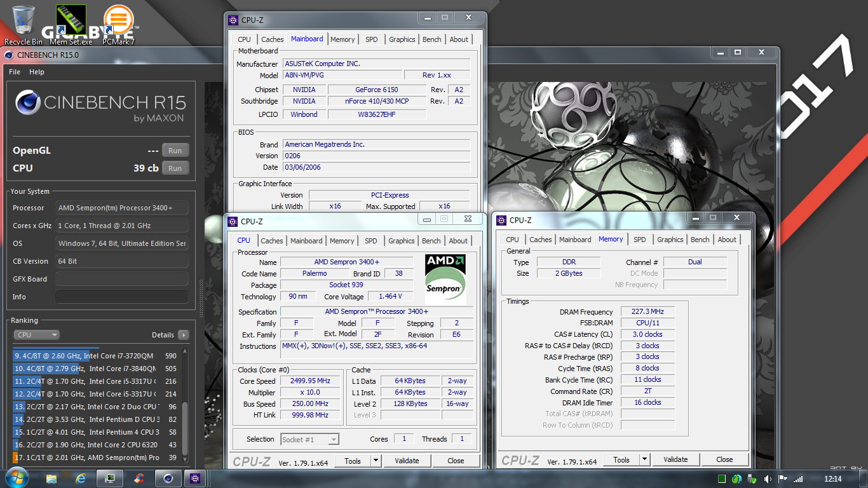This screenshot has width=868, height=488.
Task: Expand ranking Details arrow button
Action: [x=183, y=335]
